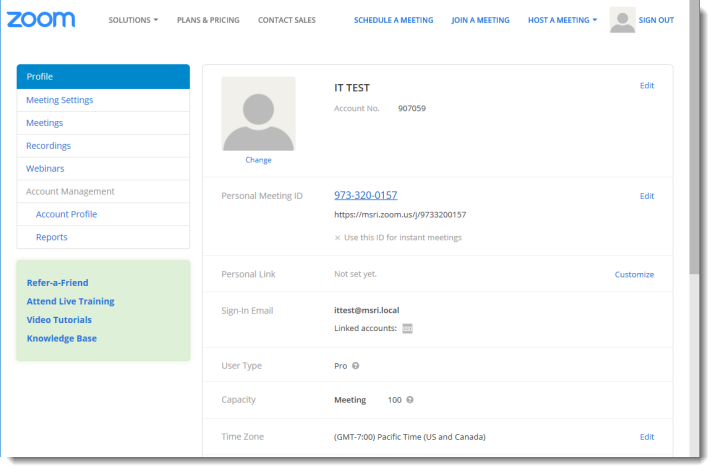
Task: Open Reports in sidebar
Action: coord(103,237)
